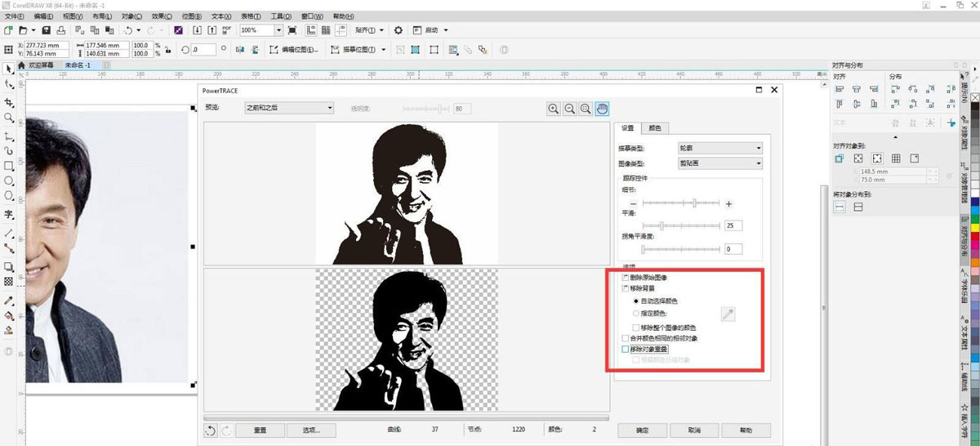Open the 100% zoom level dropdown
980x446 pixels.
(x=279, y=30)
